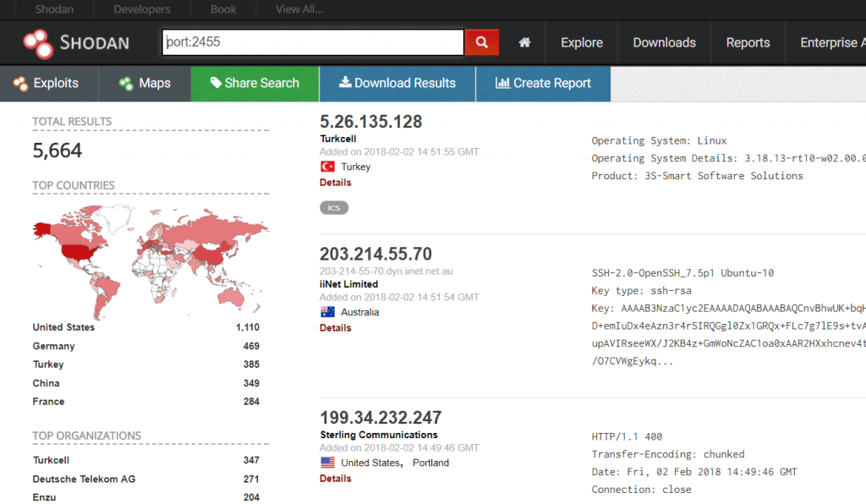Open the Reports menu
The image size is (866, 504).
(748, 42)
